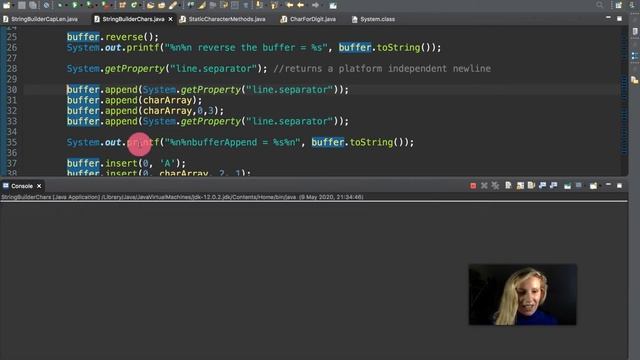Terminate the program with red stop button
The height and width of the screenshot is (360, 640).
click(473, 186)
